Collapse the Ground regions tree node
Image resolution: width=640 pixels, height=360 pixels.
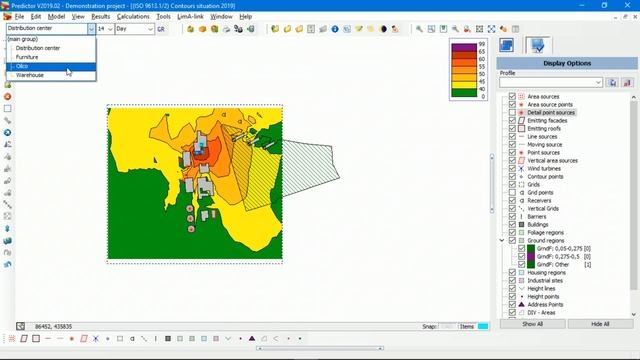(x=502, y=240)
